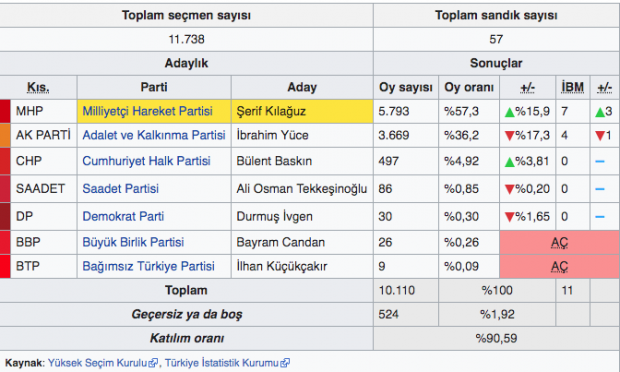Open the Türkiye İstatistik Kurumu source link
Screen dimensions: 620x372
[222, 363]
